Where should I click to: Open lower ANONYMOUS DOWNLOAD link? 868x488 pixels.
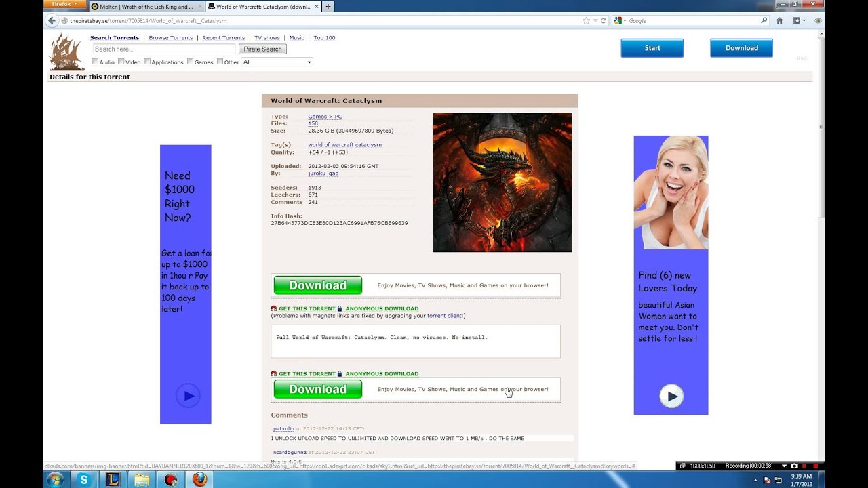(x=382, y=373)
